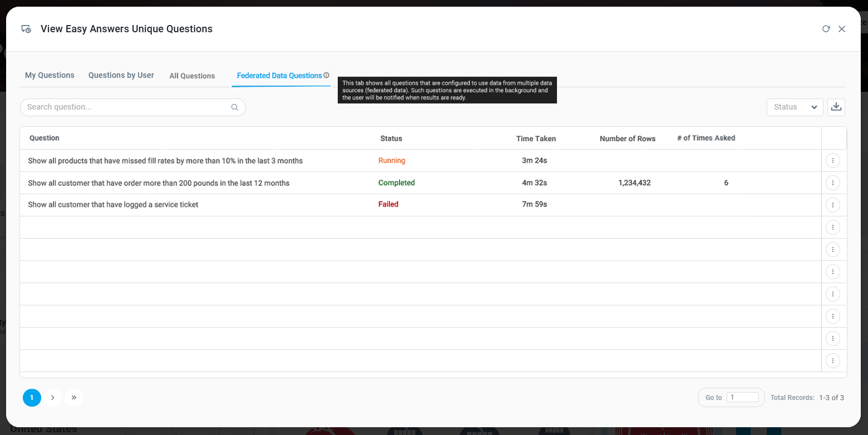
Task: Click the 4m 32s time value
Action: (535, 182)
